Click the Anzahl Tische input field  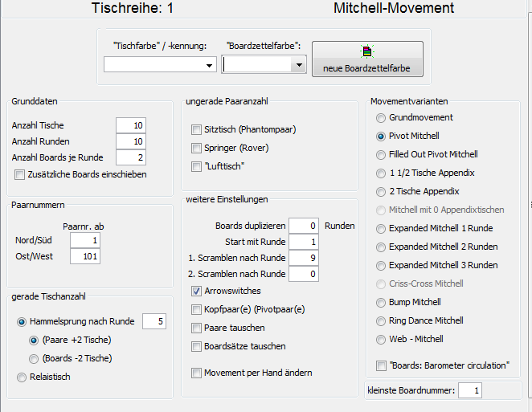pos(131,125)
